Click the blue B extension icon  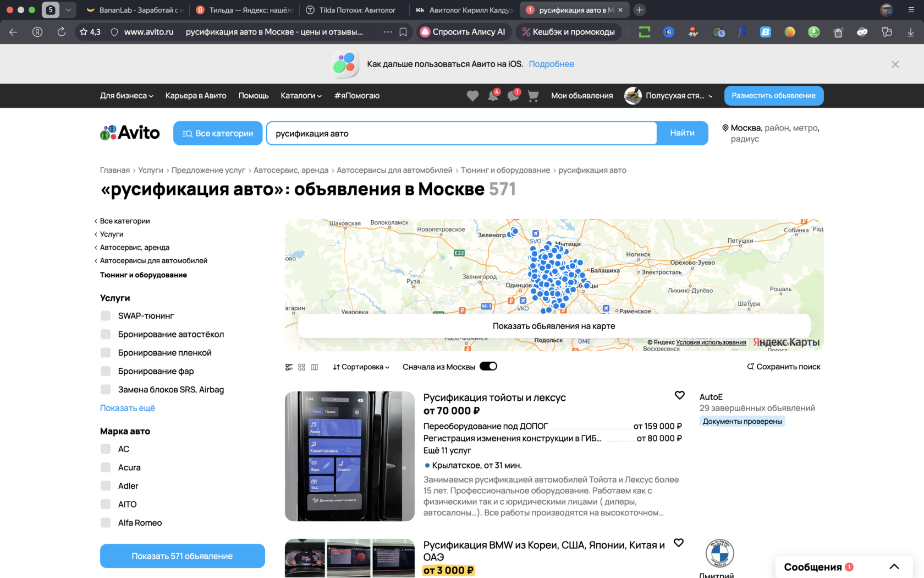tap(765, 32)
